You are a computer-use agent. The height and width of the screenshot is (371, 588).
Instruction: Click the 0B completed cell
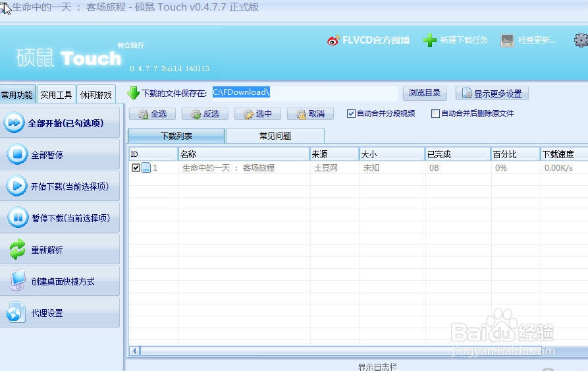[x=434, y=168]
